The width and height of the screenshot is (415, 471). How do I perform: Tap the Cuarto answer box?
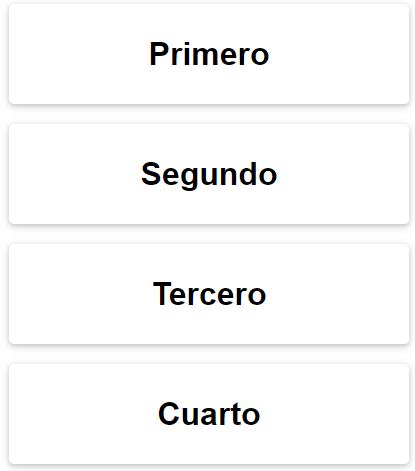click(209, 414)
